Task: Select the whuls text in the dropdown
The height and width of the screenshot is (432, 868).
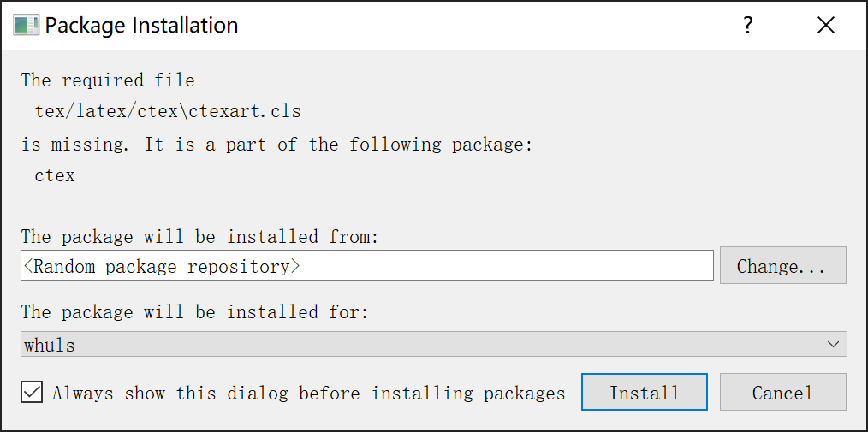Action: tap(50, 346)
